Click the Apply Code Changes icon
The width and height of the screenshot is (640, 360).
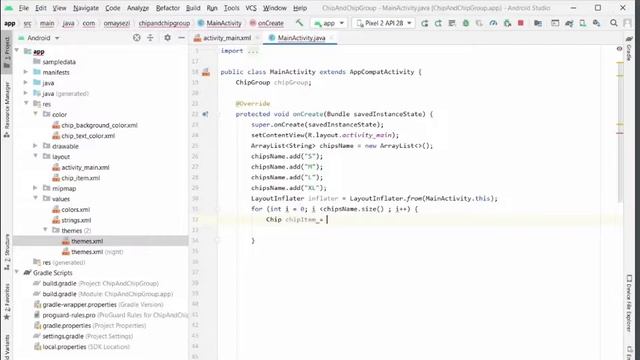(x=452, y=23)
